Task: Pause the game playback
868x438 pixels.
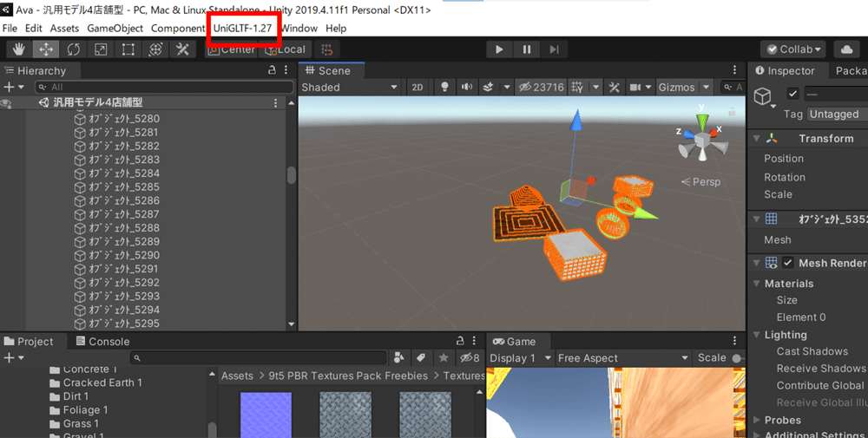Action: [527, 49]
